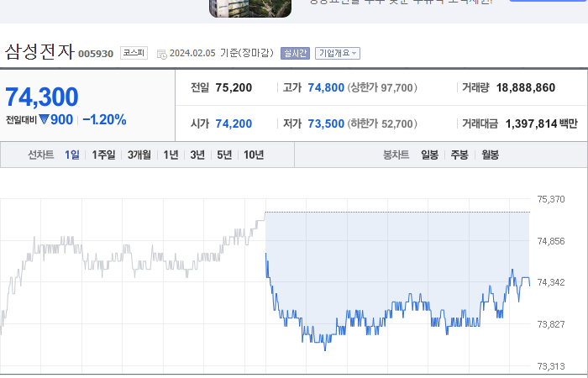Show the 1년 line chart
Viewport: 588px width, 378px height.
click(x=171, y=155)
